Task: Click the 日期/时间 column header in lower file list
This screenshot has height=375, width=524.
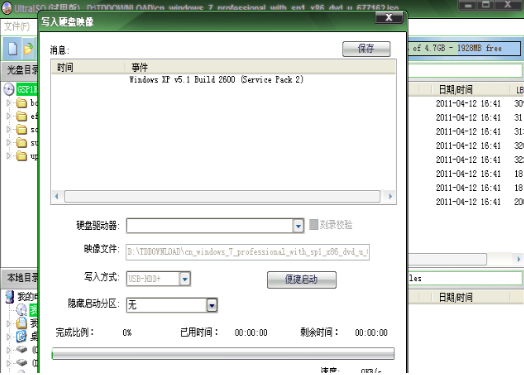Action: coord(455,297)
